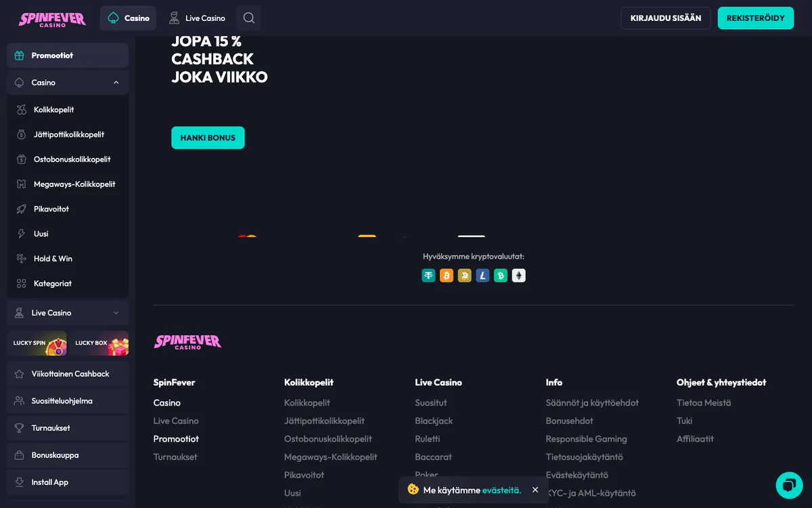Open footer link Ruletti
This screenshot has height=508, width=812.
[428, 439]
